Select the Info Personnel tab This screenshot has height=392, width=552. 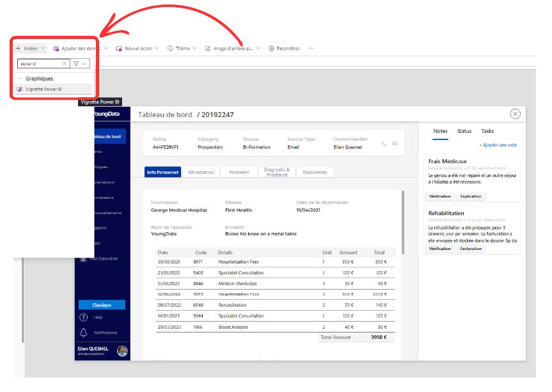[x=162, y=172]
